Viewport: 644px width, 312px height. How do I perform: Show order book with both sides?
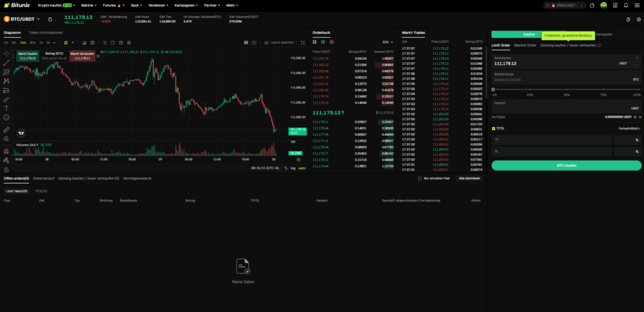coord(314,42)
